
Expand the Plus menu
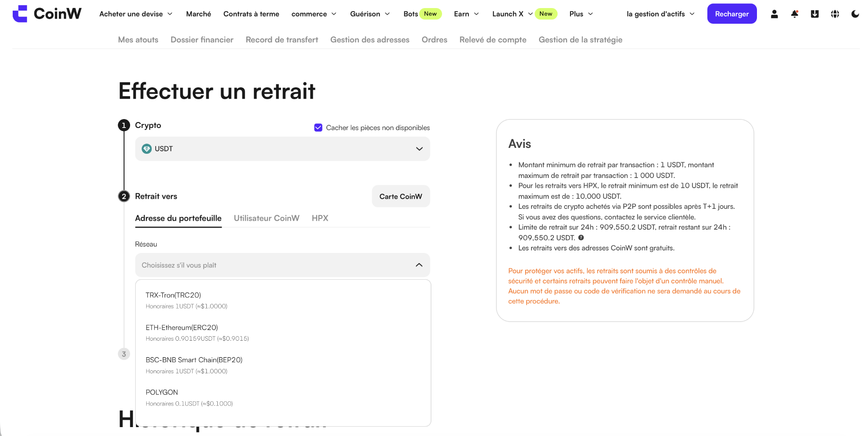(x=581, y=14)
